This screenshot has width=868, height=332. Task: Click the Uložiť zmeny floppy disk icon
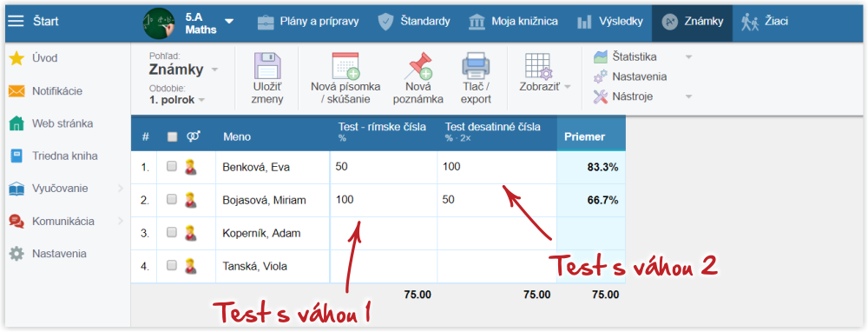pos(267,66)
